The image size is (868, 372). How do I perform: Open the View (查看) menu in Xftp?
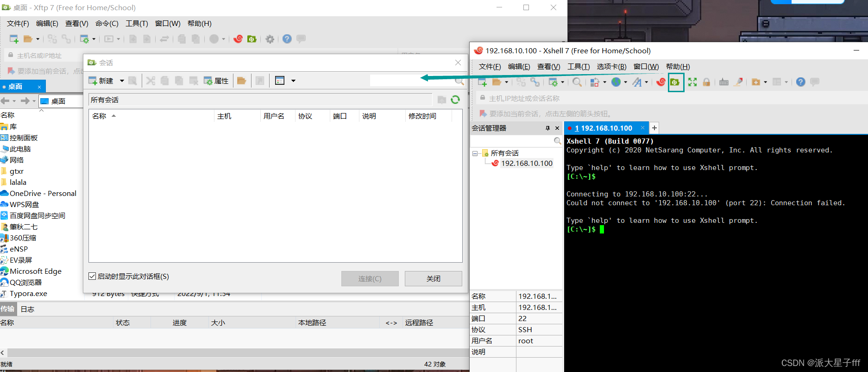pyautogui.click(x=76, y=24)
